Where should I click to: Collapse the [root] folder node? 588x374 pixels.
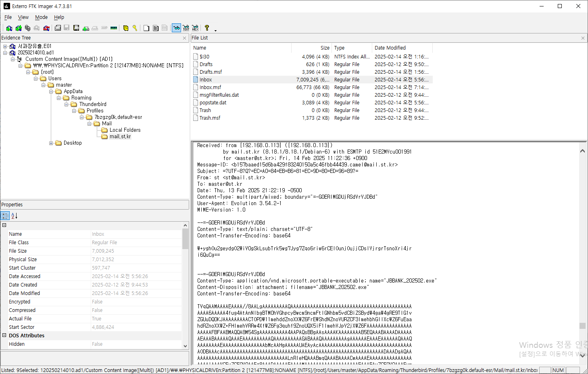click(x=28, y=72)
